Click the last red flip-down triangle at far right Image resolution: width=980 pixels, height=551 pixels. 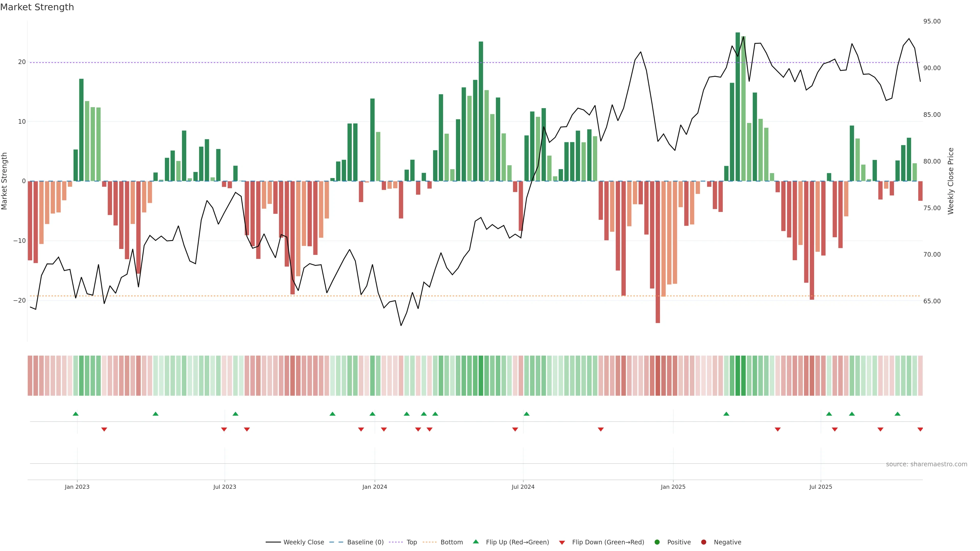click(x=920, y=429)
